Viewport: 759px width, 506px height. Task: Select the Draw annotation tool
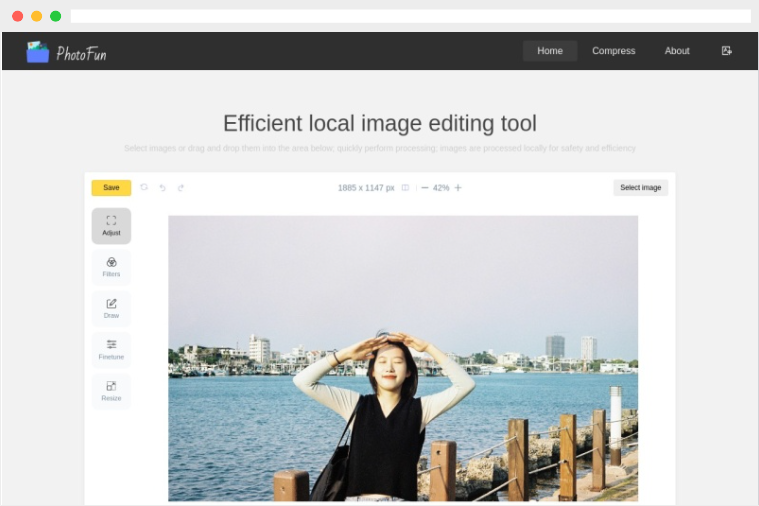click(111, 308)
